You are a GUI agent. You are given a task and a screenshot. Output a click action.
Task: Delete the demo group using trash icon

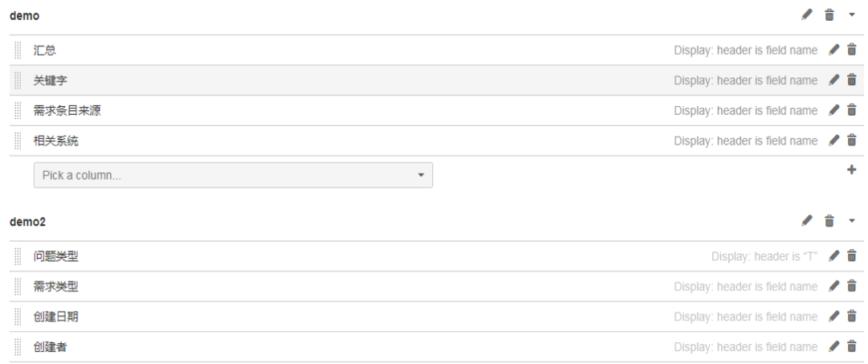point(829,15)
